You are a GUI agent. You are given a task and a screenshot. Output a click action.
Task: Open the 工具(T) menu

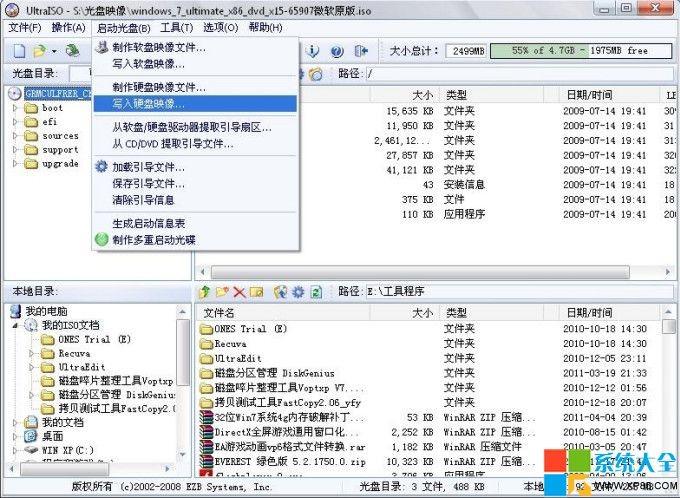(x=177, y=28)
